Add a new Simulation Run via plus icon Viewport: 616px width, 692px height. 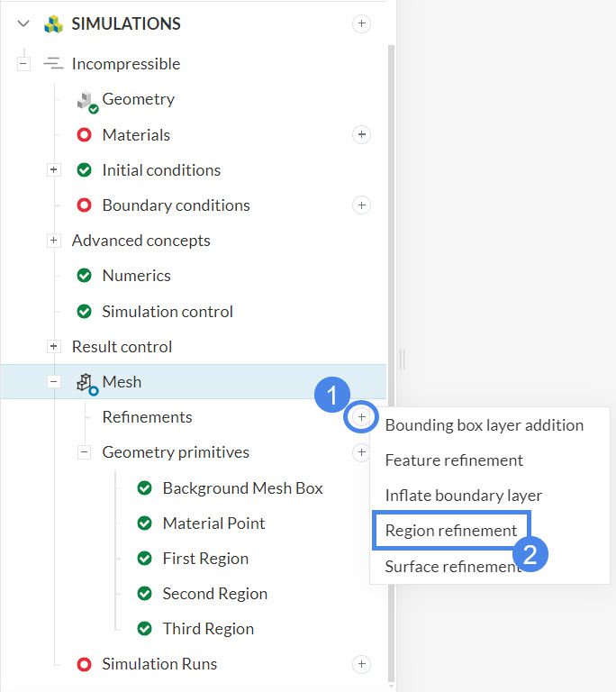[x=361, y=664]
